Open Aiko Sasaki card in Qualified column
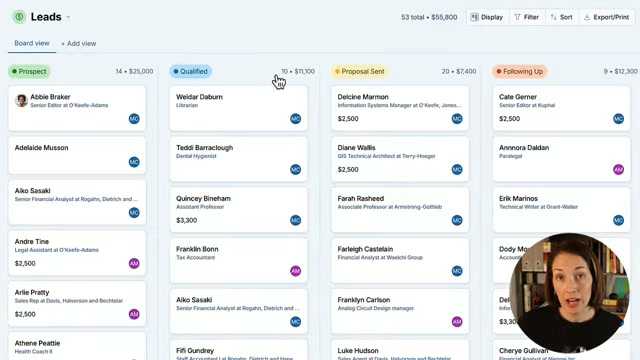The height and width of the screenshot is (360, 640). click(238, 311)
